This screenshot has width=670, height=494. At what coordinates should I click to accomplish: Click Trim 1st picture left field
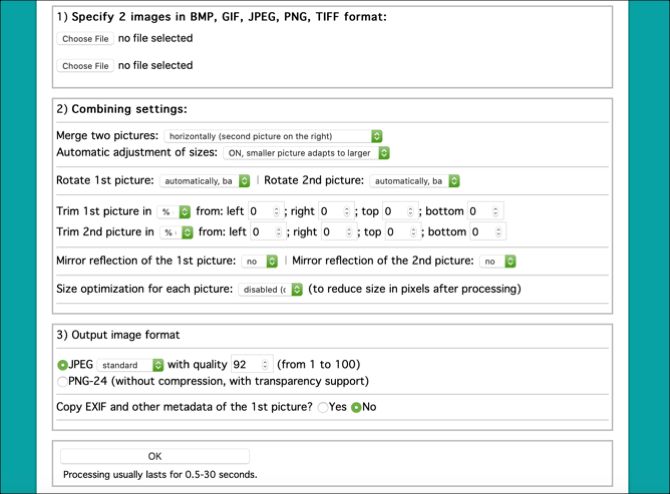click(x=265, y=212)
